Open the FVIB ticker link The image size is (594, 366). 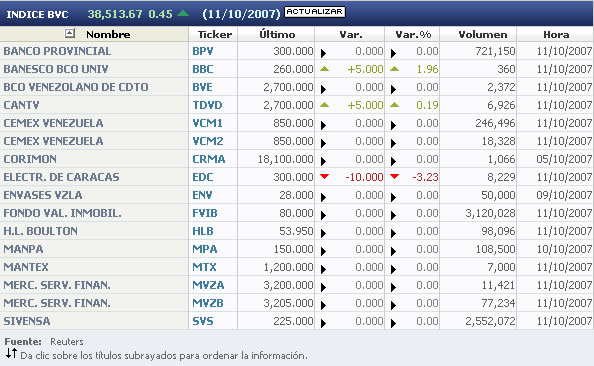pyautogui.click(x=205, y=213)
